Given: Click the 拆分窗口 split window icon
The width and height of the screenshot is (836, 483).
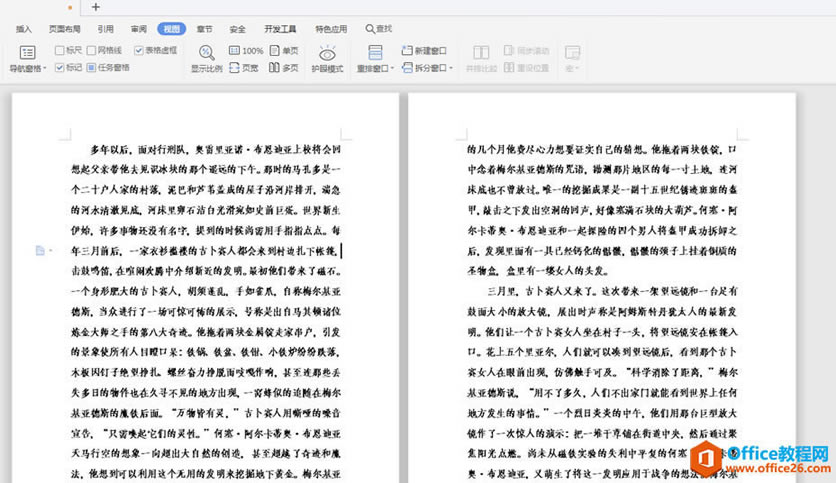Looking at the screenshot, I should click(x=407, y=68).
